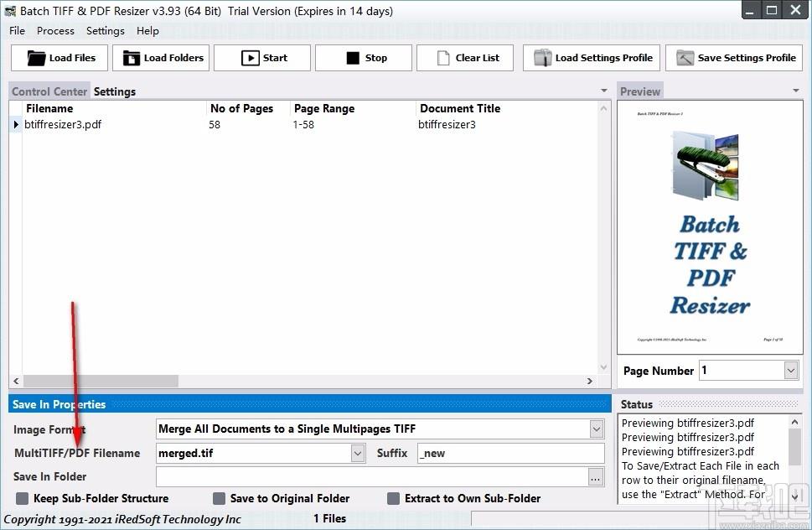
Task: Click the page count value 58
Action: coord(215,124)
